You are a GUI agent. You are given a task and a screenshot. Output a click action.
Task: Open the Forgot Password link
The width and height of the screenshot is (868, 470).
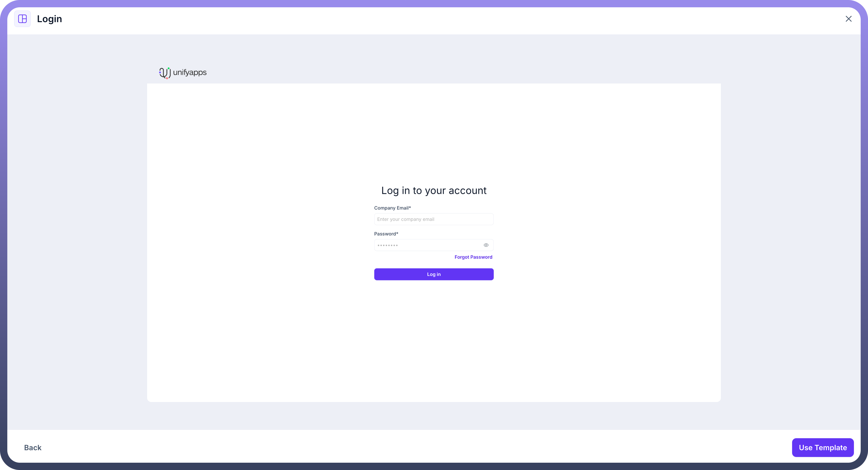pyautogui.click(x=473, y=257)
